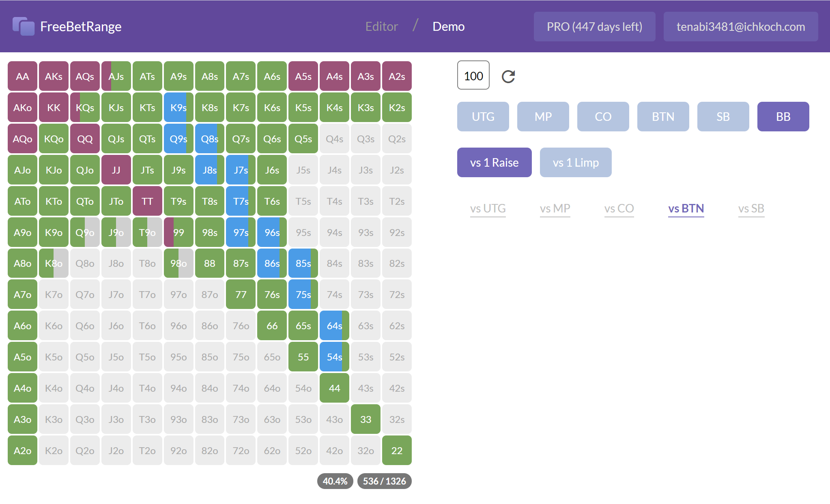Click the AA hand cell

pyautogui.click(x=22, y=76)
